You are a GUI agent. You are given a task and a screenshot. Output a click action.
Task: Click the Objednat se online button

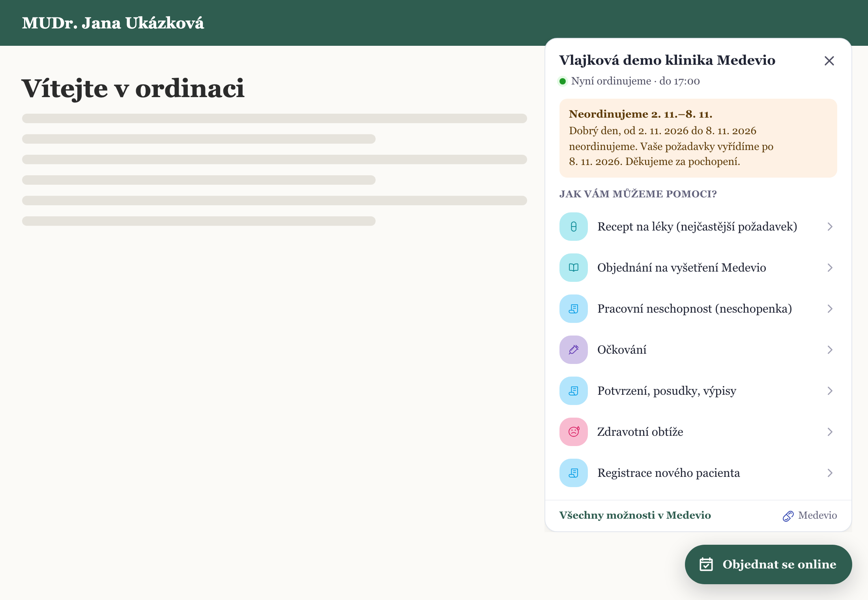(x=768, y=564)
